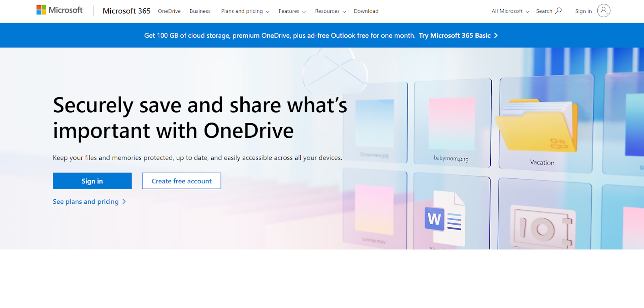Expand the Resources menu
Image resolution: width=644 pixels, height=308 pixels.
coord(330,11)
